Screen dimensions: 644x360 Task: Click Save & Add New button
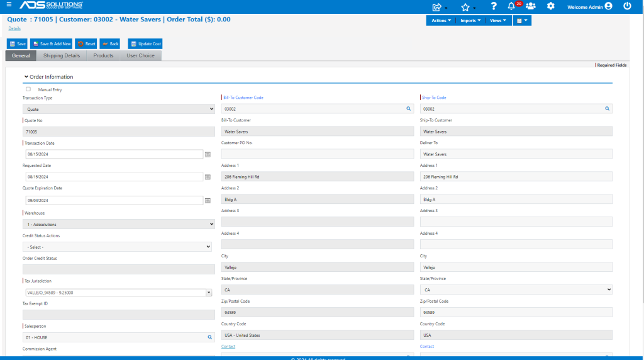[52, 43]
